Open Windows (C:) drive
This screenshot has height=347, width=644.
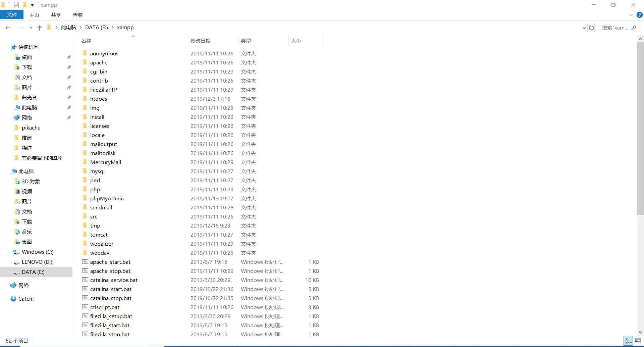[38, 252]
